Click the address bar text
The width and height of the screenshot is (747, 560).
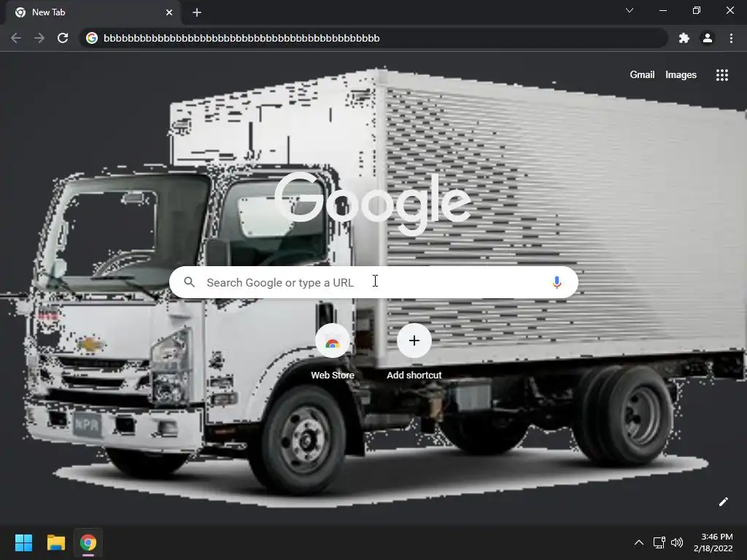[241, 38]
